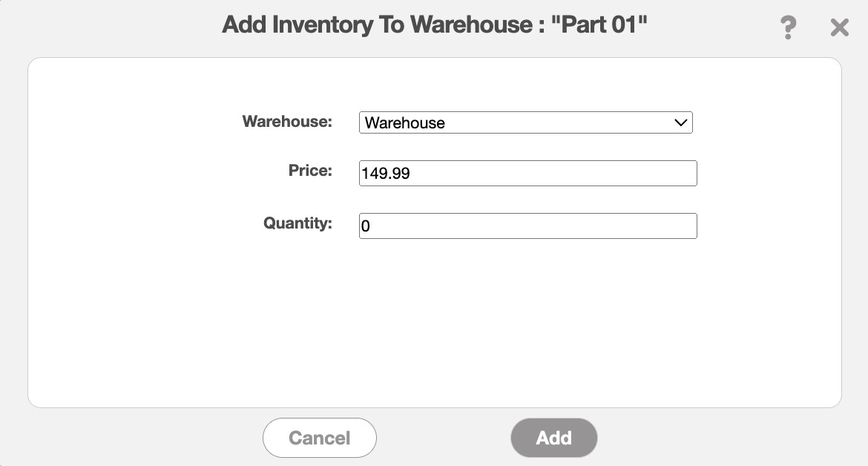
Task: Close the Add Inventory dialog with X
Action: pos(839,28)
